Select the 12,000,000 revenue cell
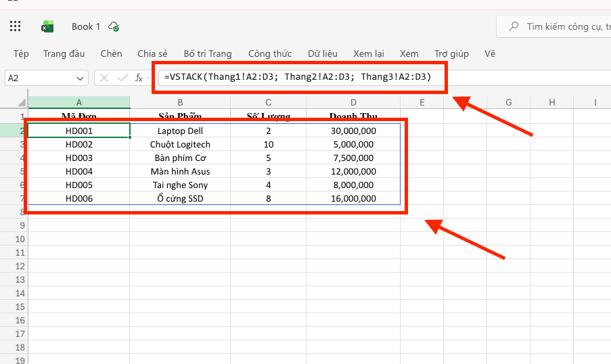611x364 pixels. [x=353, y=171]
